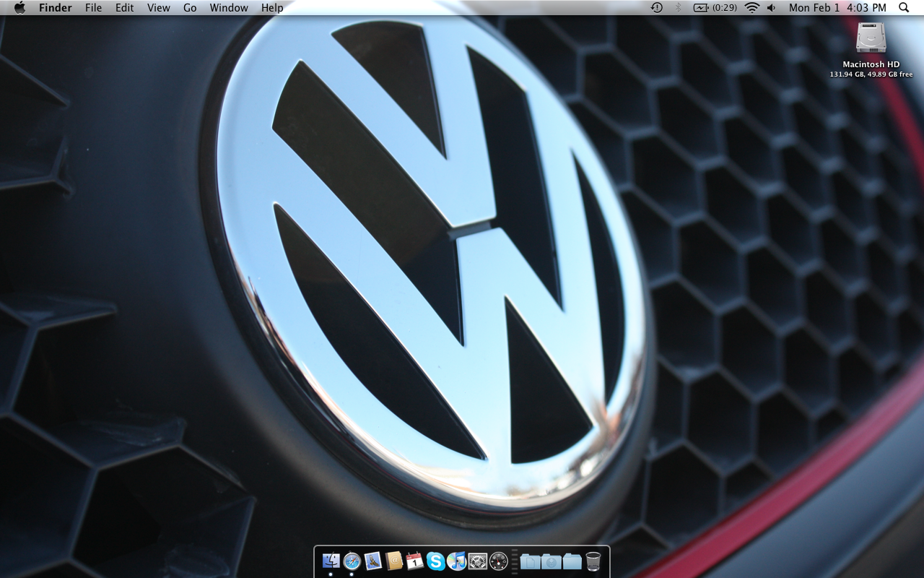
Task: Open Dashboard gauge icon in Dock
Action: tap(499, 561)
